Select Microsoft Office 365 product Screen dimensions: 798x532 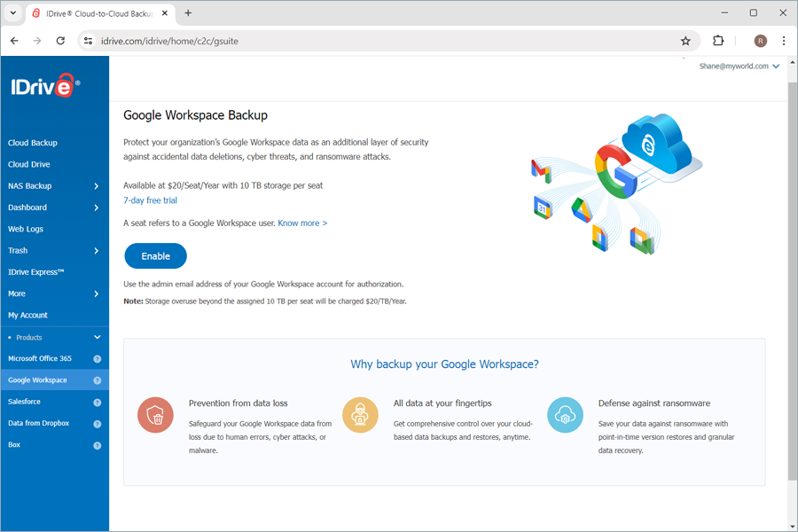coord(40,358)
